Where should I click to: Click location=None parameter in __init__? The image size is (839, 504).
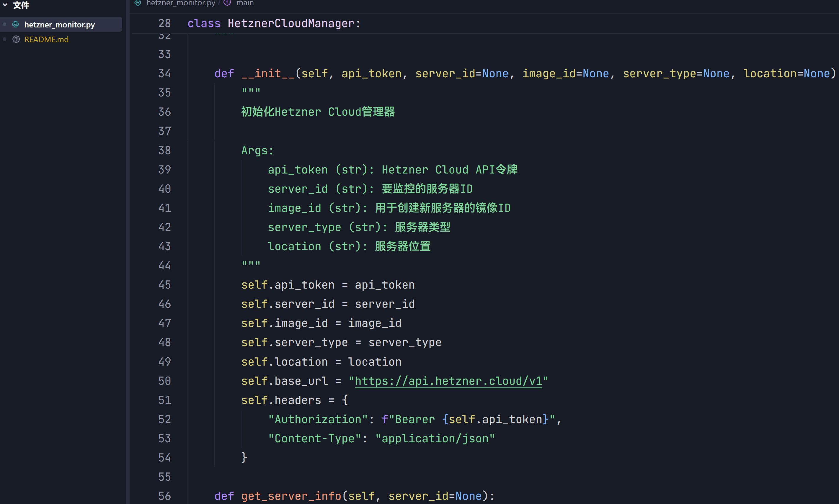[x=786, y=73]
